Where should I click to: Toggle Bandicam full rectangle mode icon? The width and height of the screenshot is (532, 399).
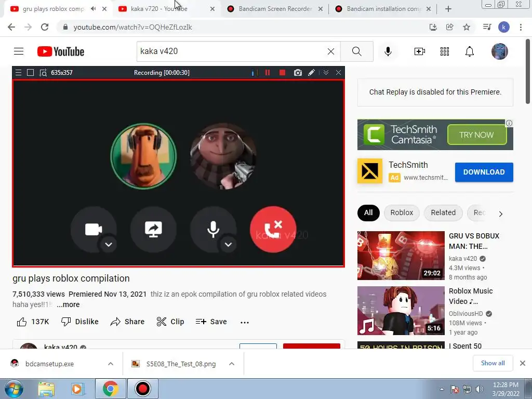click(x=30, y=73)
